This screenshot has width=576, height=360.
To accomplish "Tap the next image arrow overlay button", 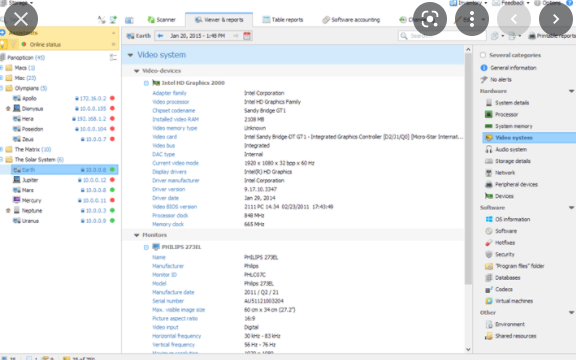I will pos(556,19).
